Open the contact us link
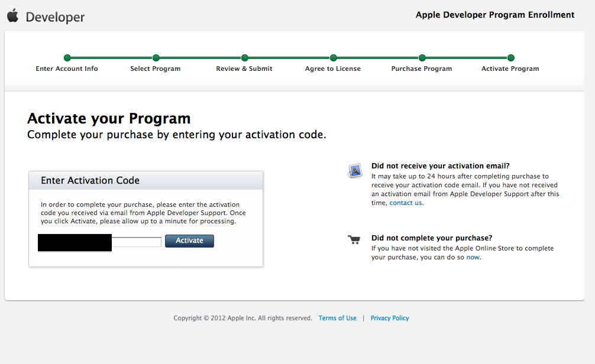The height and width of the screenshot is (364, 595). 406,203
